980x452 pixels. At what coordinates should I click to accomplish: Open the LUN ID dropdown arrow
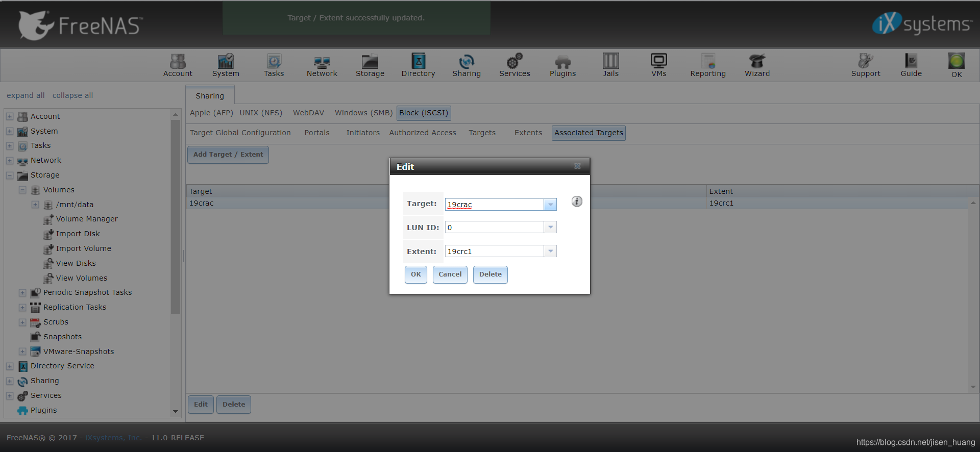coord(550,227)
